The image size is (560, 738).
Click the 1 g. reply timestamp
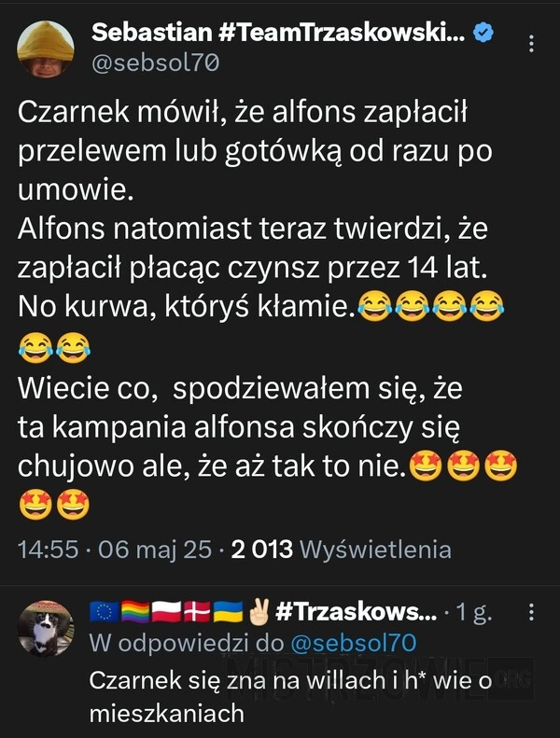tap(474, 612)
